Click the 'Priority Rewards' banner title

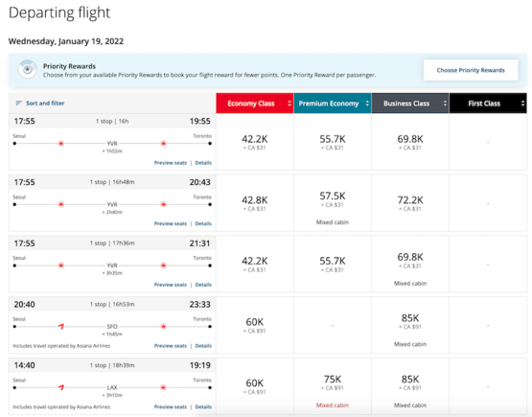click(69, 66)
